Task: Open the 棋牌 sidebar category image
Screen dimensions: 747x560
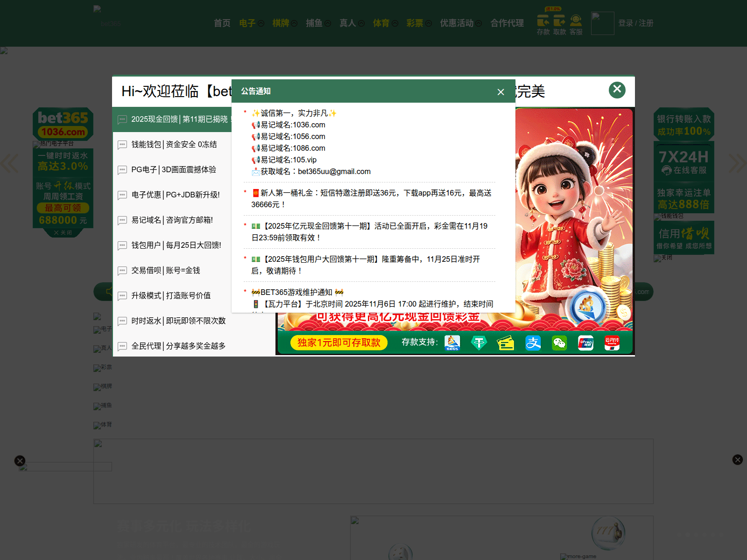Action: (103, 387)
